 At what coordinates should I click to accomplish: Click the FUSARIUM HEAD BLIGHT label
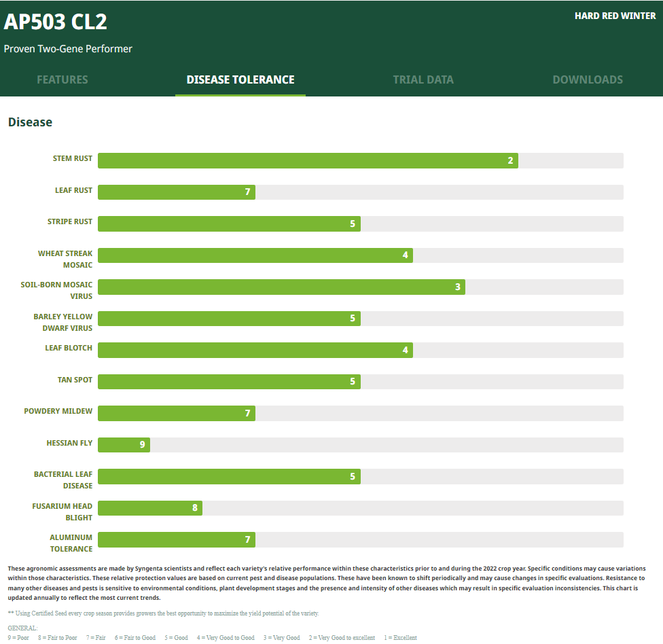coord(62,512)
